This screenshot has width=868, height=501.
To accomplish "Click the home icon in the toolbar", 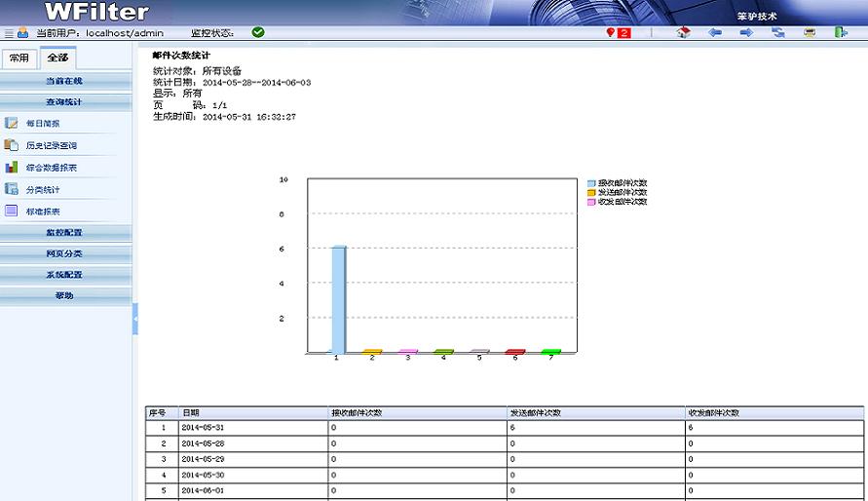I will click(x=683, y=32).
